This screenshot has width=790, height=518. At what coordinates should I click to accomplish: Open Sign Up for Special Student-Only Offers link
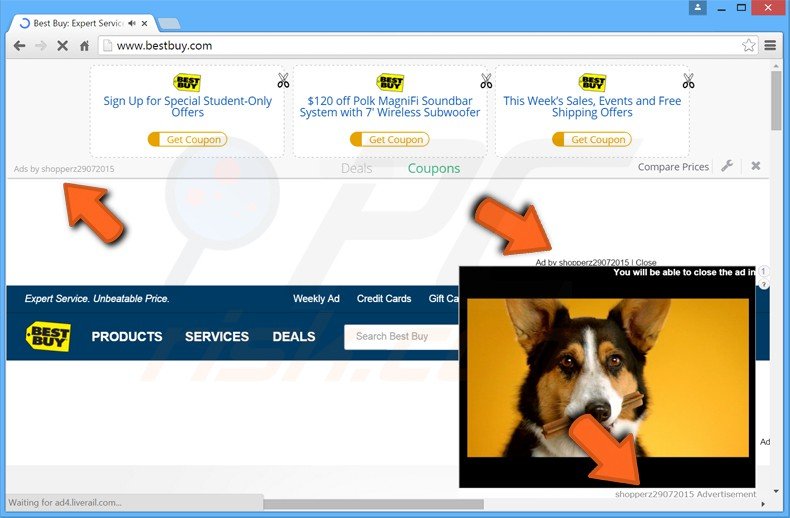187,106
